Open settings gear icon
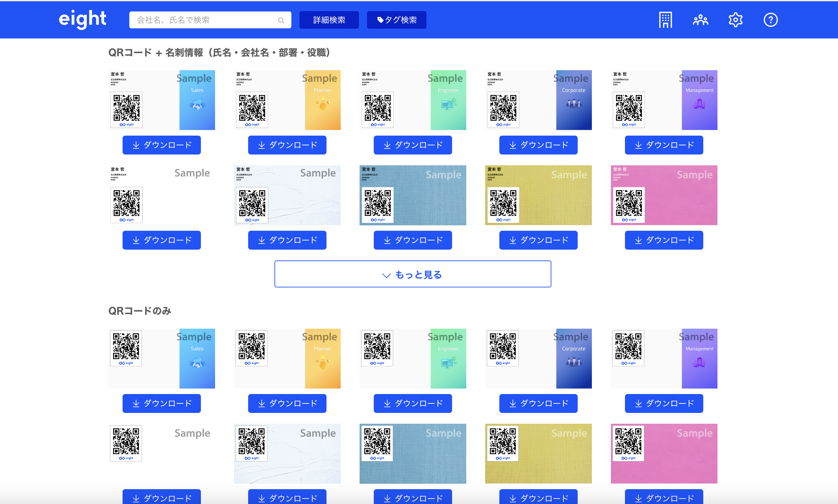 pyautogui.click(x=735, y=20)
